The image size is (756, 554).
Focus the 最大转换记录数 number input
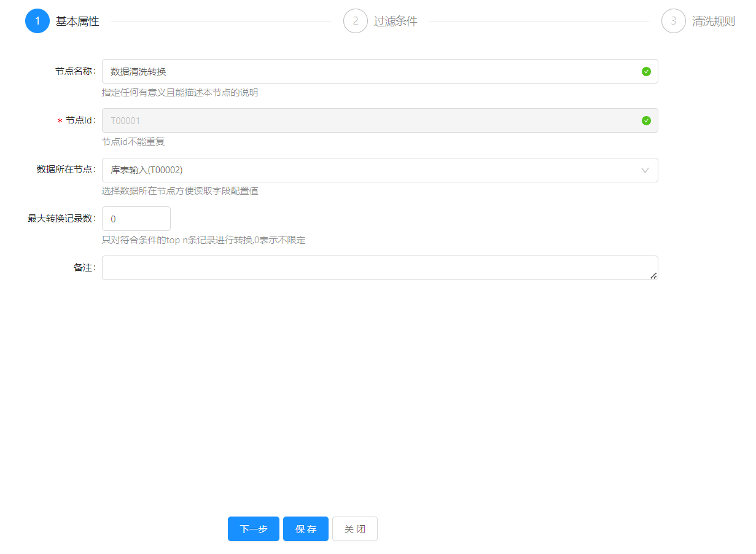(x=136, y=219)
